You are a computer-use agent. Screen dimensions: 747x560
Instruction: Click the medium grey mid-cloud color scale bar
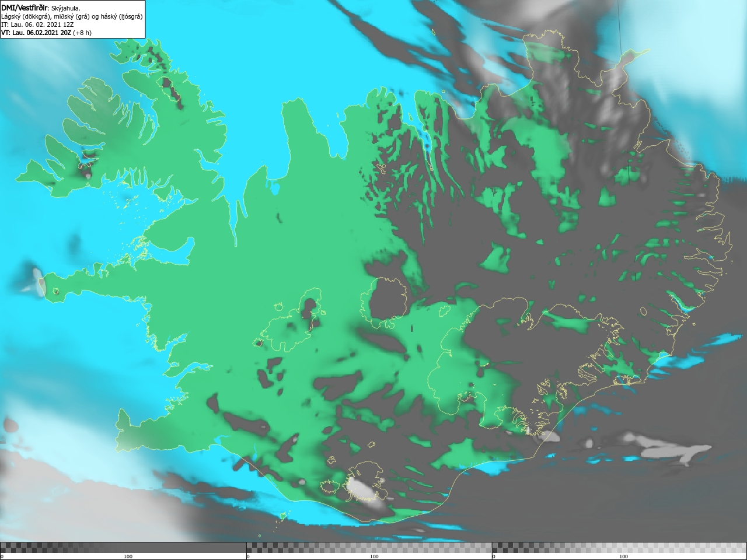point(369,548)
